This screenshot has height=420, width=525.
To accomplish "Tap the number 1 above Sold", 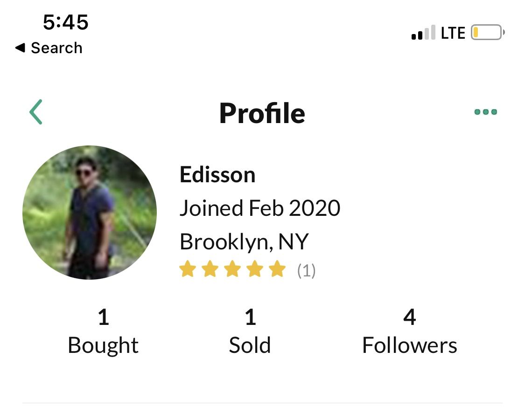I will pyautogui.click(x=251, y=317).
